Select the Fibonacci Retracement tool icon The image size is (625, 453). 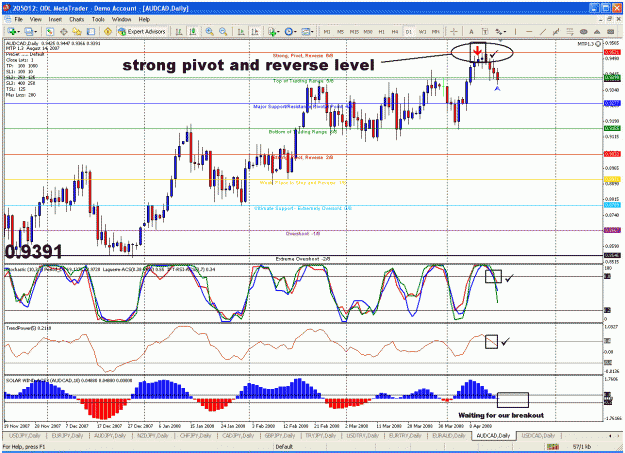570,32
